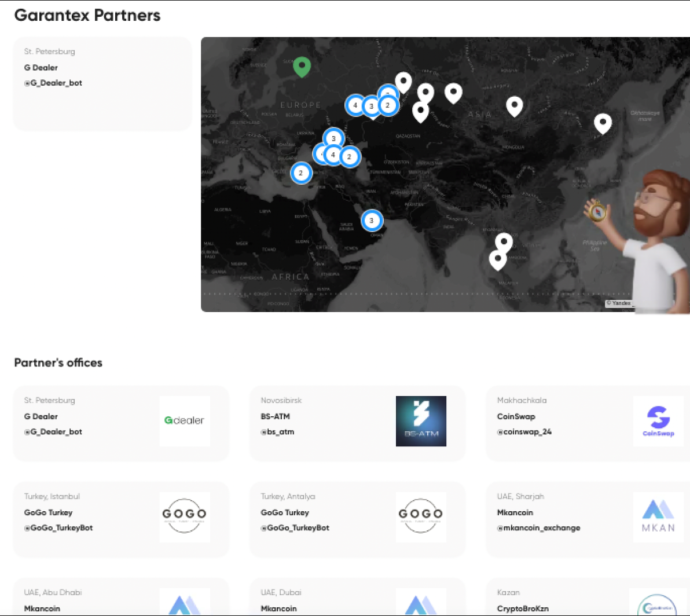Open @G_Dealer_bot link in partner offices list
Screen dimensions: 690x616
click(53, 432)
